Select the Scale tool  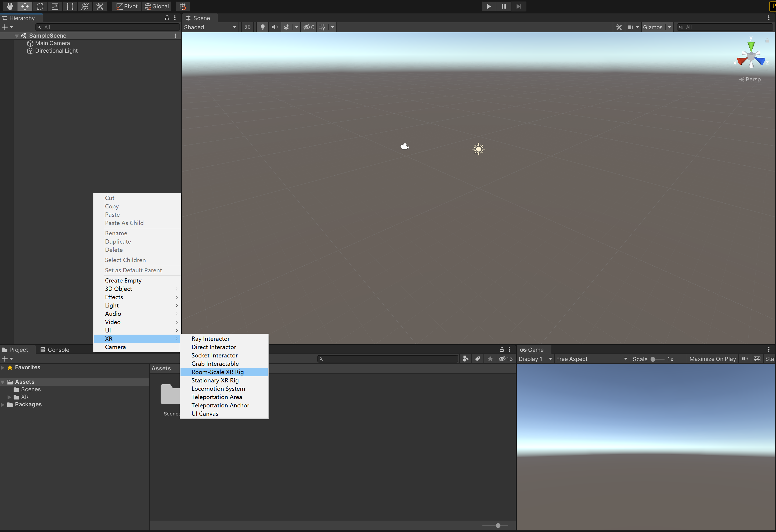(x=55, y=6)
